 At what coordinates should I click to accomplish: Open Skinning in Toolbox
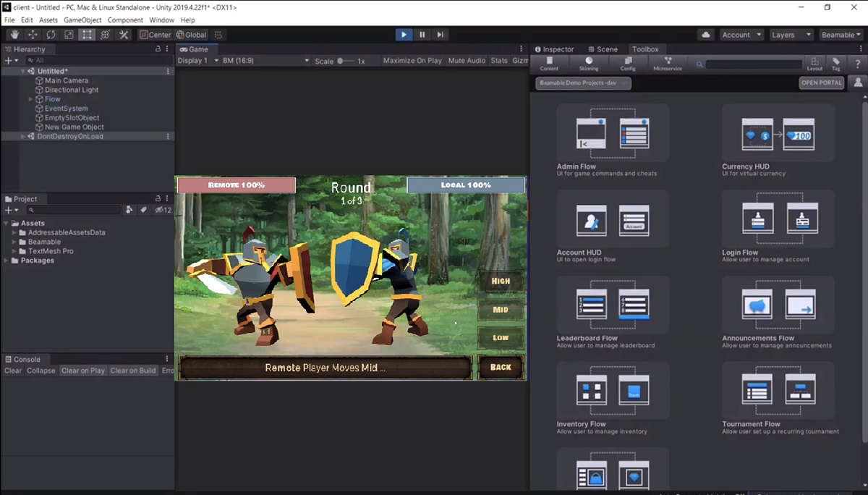tap(589, 64)
